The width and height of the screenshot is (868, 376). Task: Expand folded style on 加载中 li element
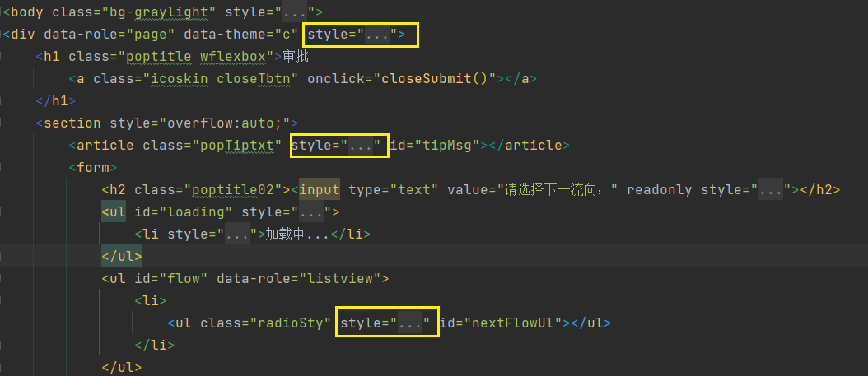click(x=237, y=234)
